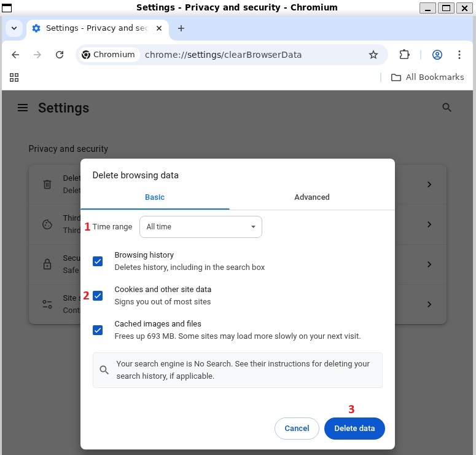This screenshot has width=476, height=455.
Task: Reload the current page
Action: pos(60,55)
